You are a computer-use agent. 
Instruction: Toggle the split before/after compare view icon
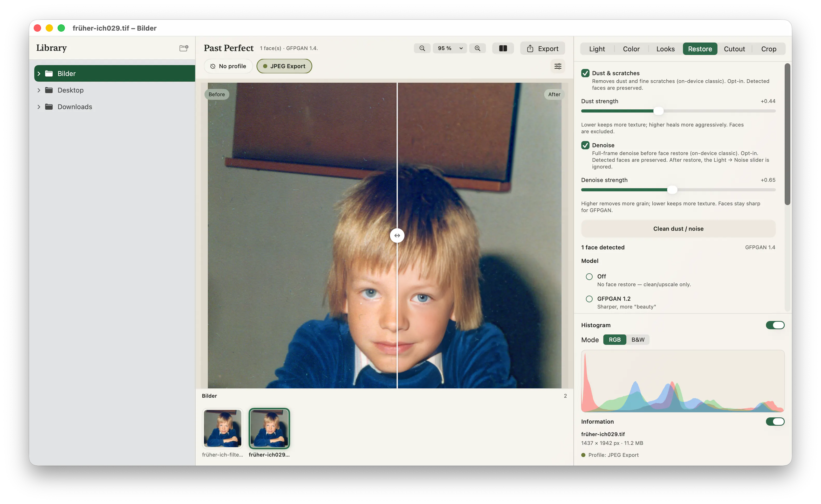click(x=503, y=48)
